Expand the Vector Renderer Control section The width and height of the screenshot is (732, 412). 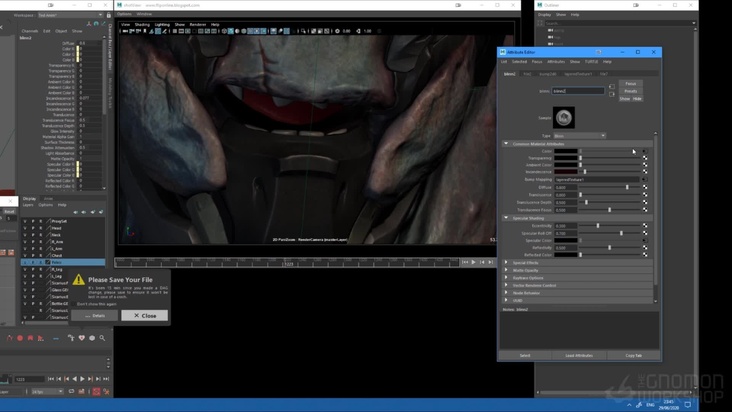[506, 285]
